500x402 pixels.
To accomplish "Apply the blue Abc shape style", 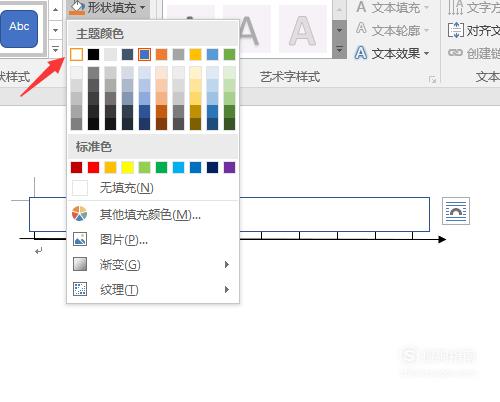I will pyautogui.click(x=19, y=29).
